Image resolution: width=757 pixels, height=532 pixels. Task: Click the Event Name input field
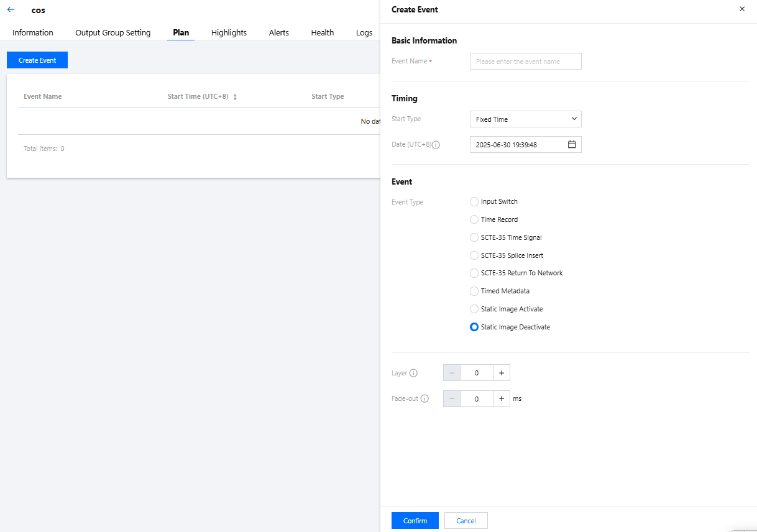pos(525,62)
